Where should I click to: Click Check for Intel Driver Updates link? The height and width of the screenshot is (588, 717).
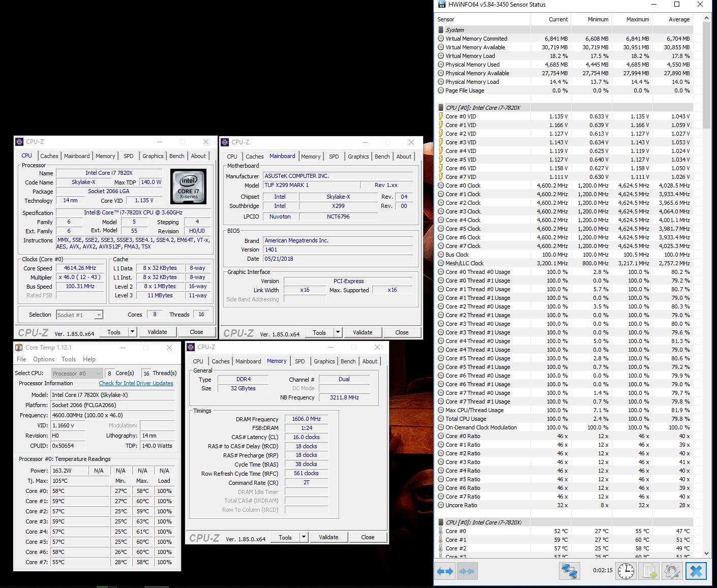(x=136, y=383)
